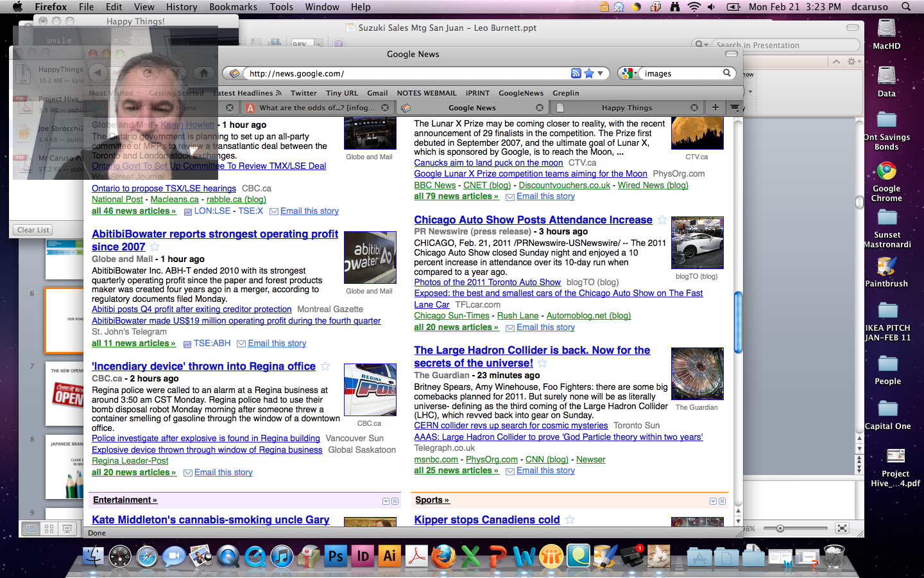
Task: Open Illustrator from the dock
Action: [389, 556]
